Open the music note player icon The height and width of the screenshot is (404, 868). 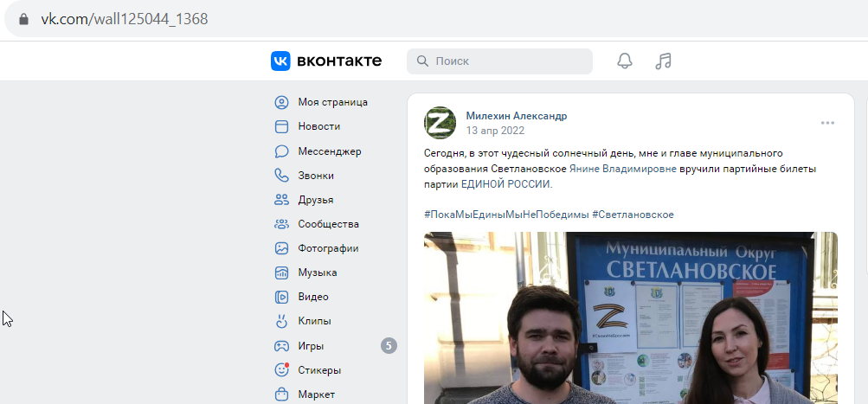(x=663, y=61)
